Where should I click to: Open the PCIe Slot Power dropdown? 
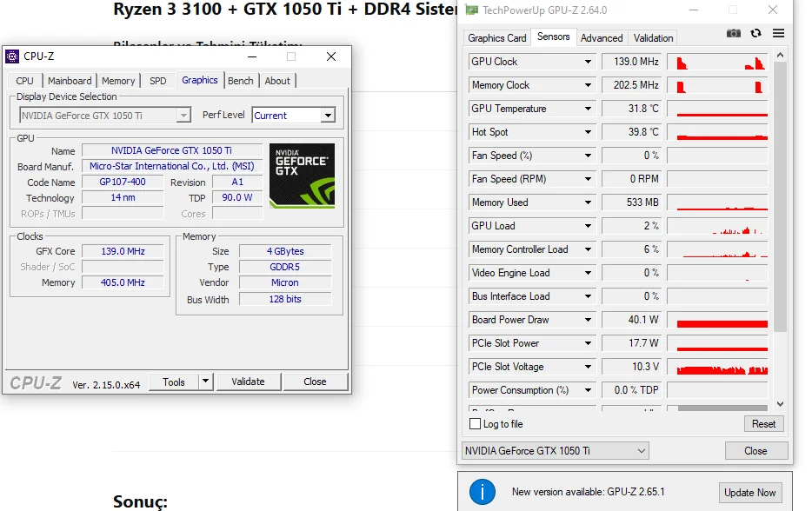(x=588, y=343)
